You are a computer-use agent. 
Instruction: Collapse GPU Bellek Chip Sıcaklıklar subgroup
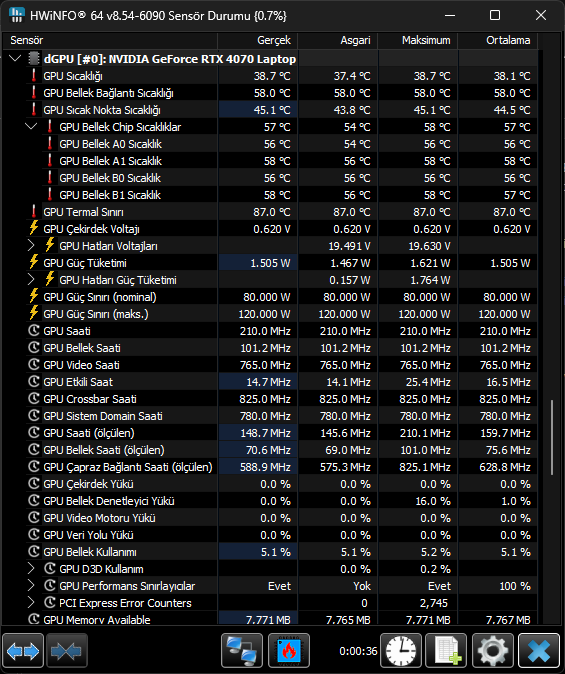(x=31, y=127)
